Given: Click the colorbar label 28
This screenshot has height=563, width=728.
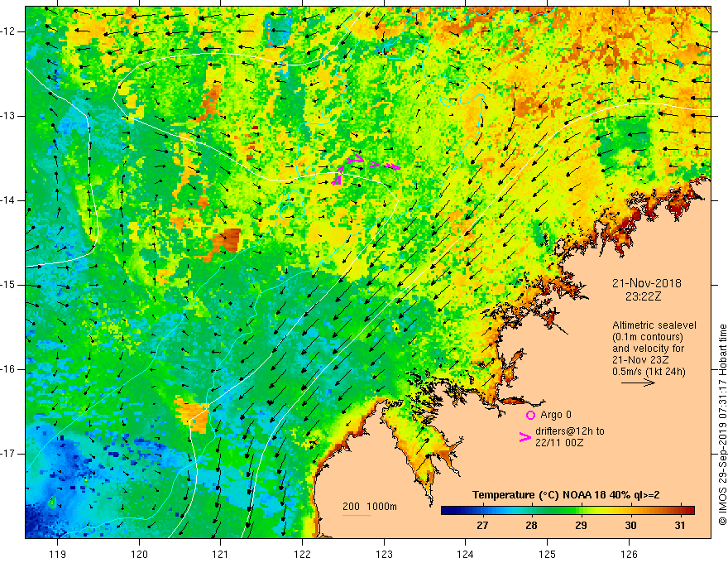Looking at the screenshot, I should pos(531,526).
